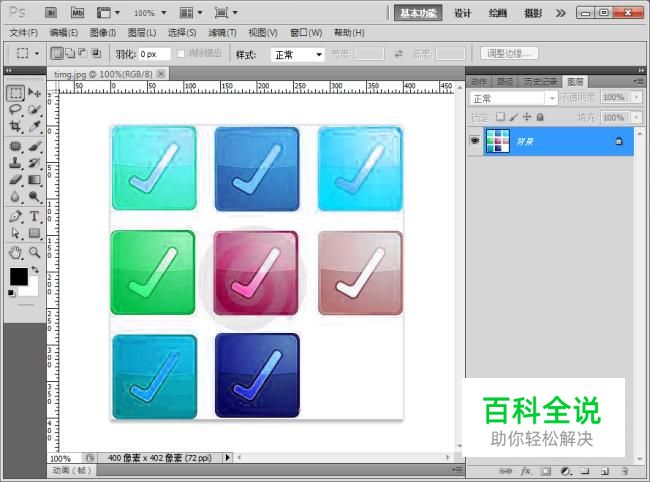
Task: Choose New Selection mode button
Action: 57,53
